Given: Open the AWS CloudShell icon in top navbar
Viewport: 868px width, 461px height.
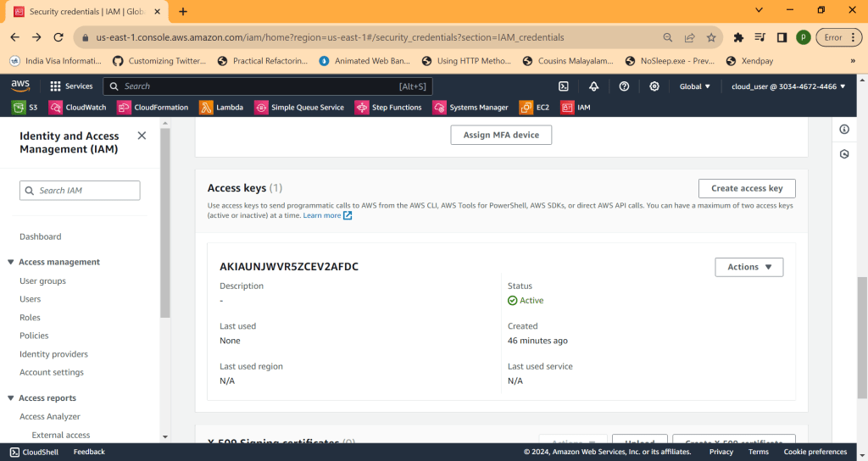Looking at the screenshot, I should [564, 86].
